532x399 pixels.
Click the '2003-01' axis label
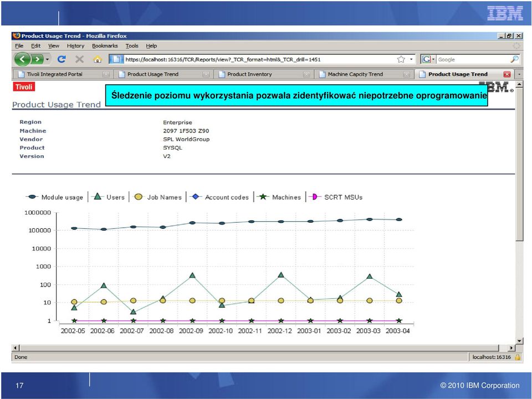click(309, 331)
